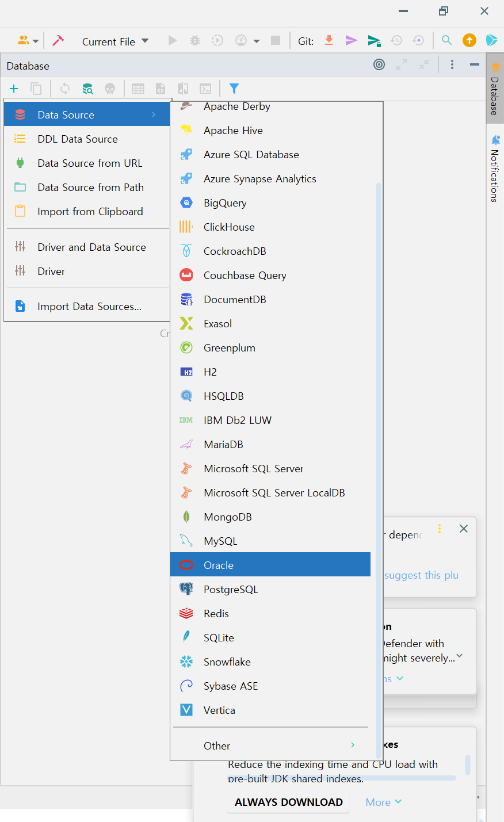This screenshot has width=504, height=822.
Task: Click the Build project hammer icon
Action: tap(58, 41)
